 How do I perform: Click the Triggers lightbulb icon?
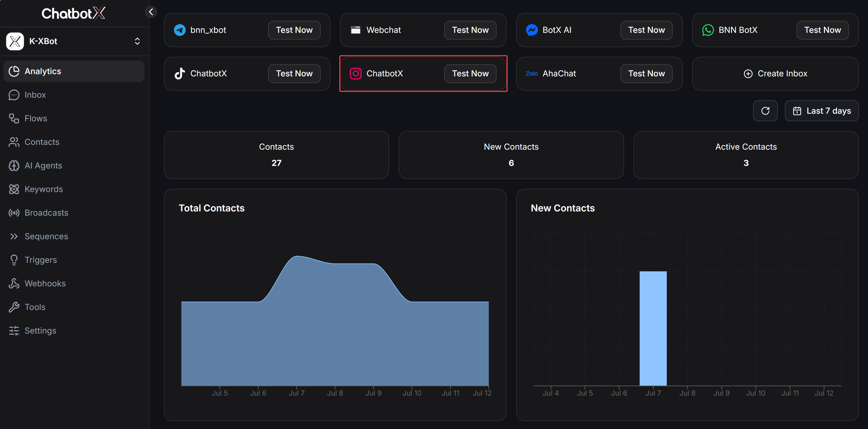click(x=14, y=260)
